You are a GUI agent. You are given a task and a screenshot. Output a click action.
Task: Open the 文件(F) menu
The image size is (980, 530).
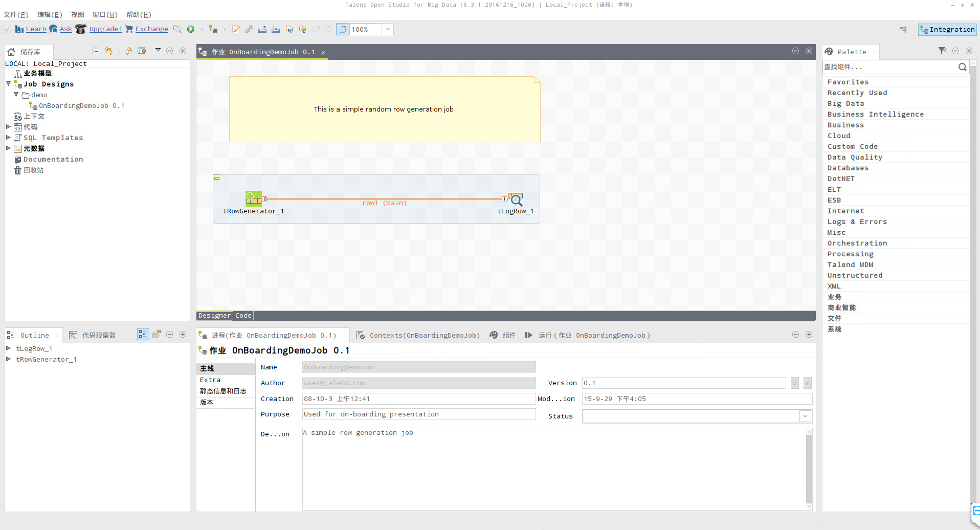click(16, 14)
